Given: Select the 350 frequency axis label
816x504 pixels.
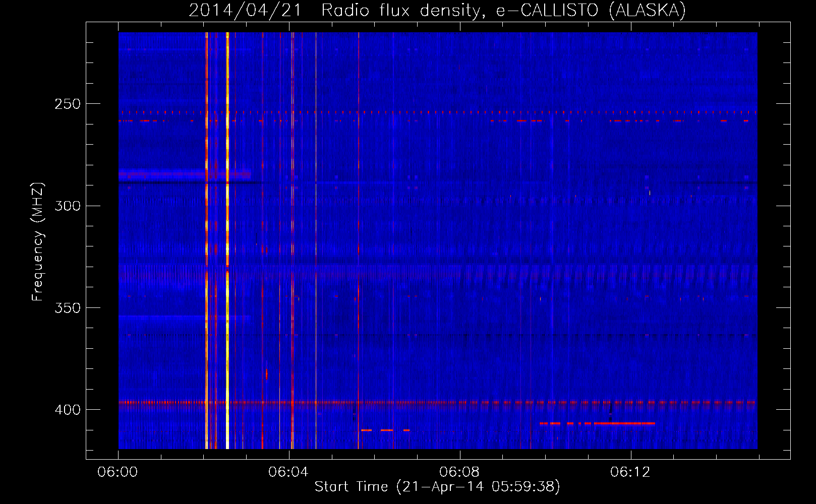Looking at the screenshot, I should [68, 308].
